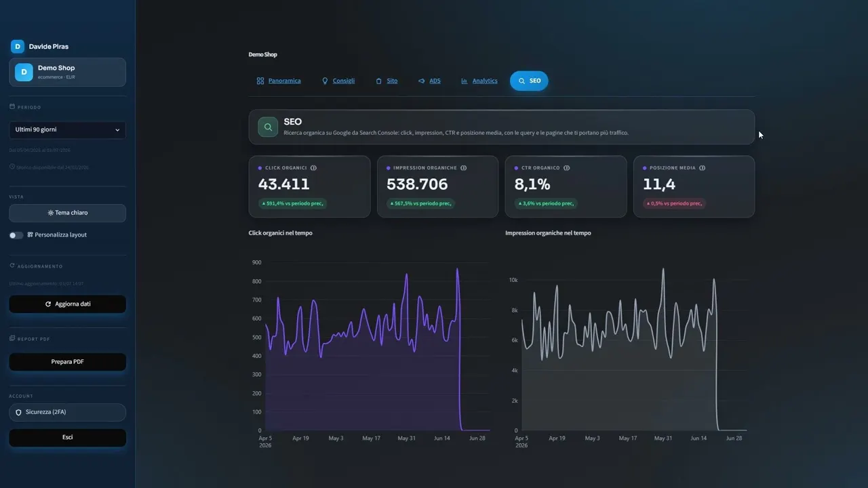
Task: Show info for Click organici metric
Action: pos(313,167)
